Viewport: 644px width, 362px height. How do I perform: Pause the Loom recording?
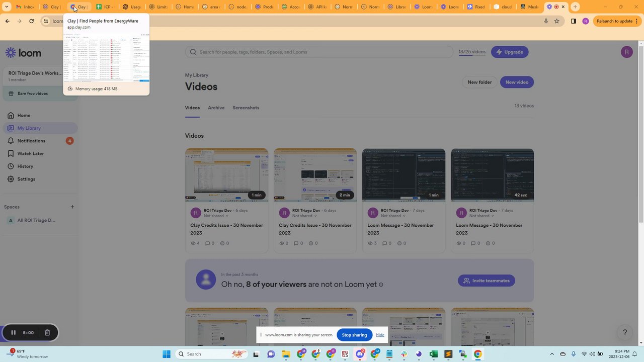pos(14,332)
